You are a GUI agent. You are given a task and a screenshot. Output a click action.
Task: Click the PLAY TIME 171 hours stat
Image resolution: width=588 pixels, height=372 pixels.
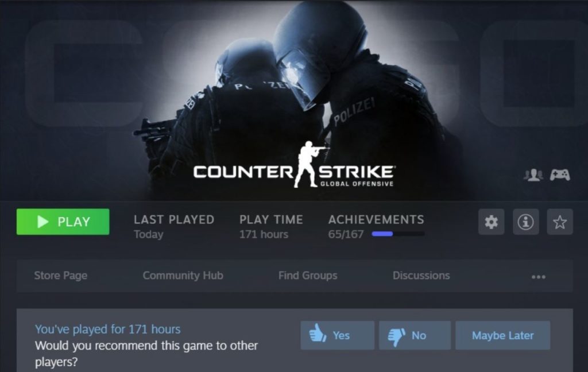pos(271,227)
